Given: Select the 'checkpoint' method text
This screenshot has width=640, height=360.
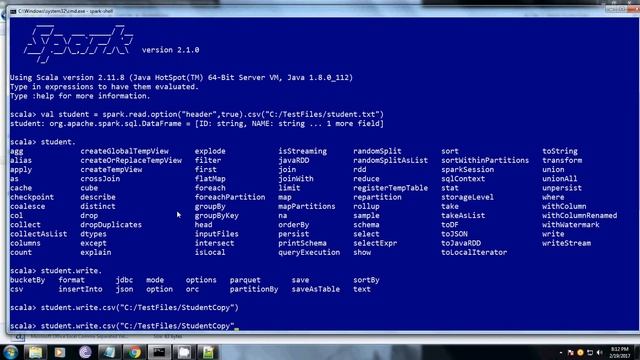Looking at the screenshot, I should [x=32, y=197].
